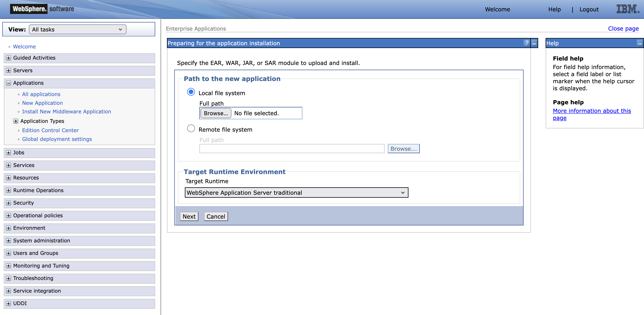
Task: Open the View All tasks dropdown
Action: pyautogui.click(x=78, y=29)
